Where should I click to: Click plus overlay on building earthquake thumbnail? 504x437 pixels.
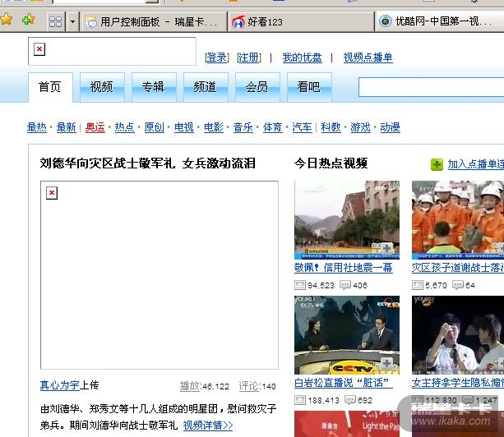386,248
